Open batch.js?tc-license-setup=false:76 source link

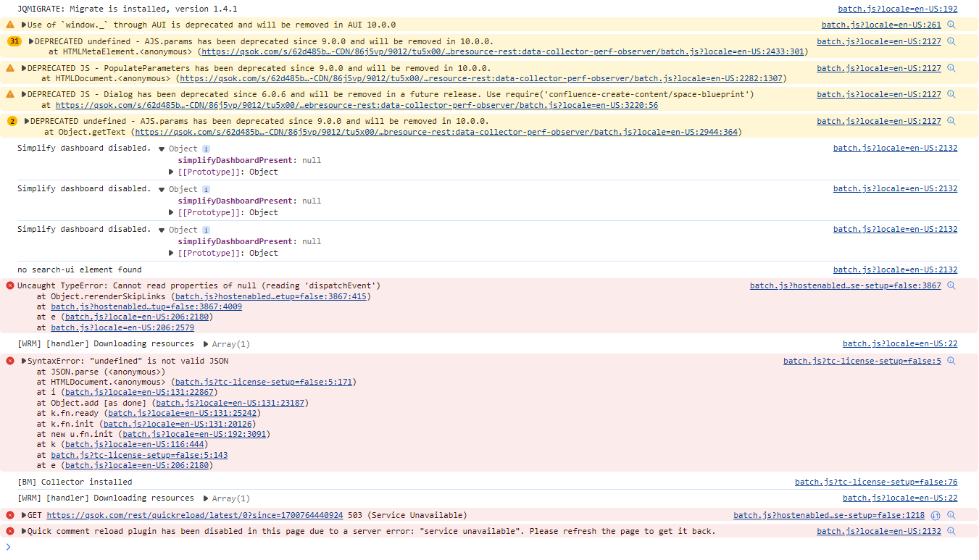coord(875,482)
